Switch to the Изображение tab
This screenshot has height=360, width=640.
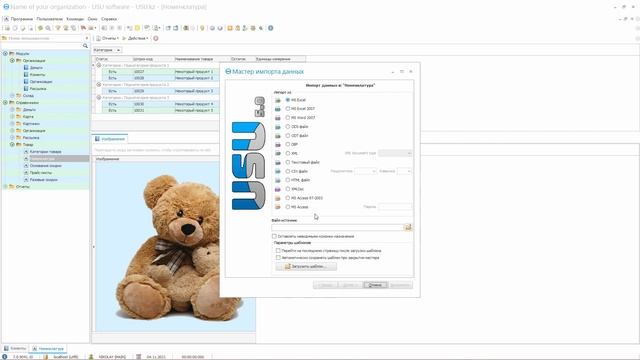(x=110, y=139)
